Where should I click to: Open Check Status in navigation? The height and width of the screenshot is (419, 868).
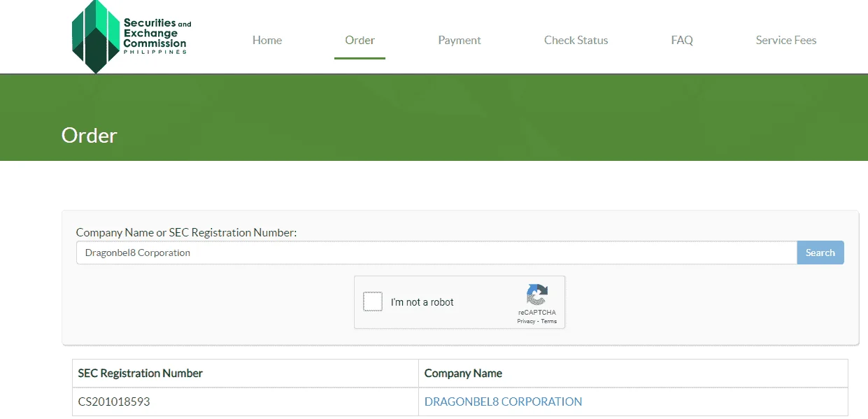(x=576, y=41)
